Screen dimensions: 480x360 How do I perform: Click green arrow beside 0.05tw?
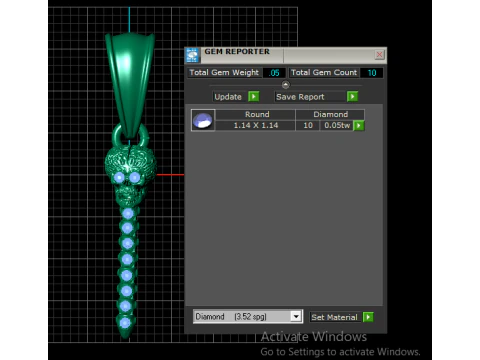point(359,126)
